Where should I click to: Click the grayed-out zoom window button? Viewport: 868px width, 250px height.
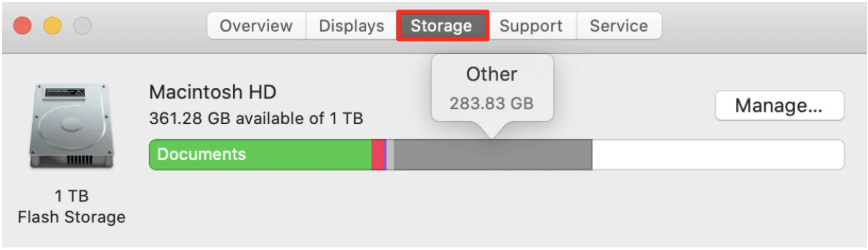click(82, 26)
